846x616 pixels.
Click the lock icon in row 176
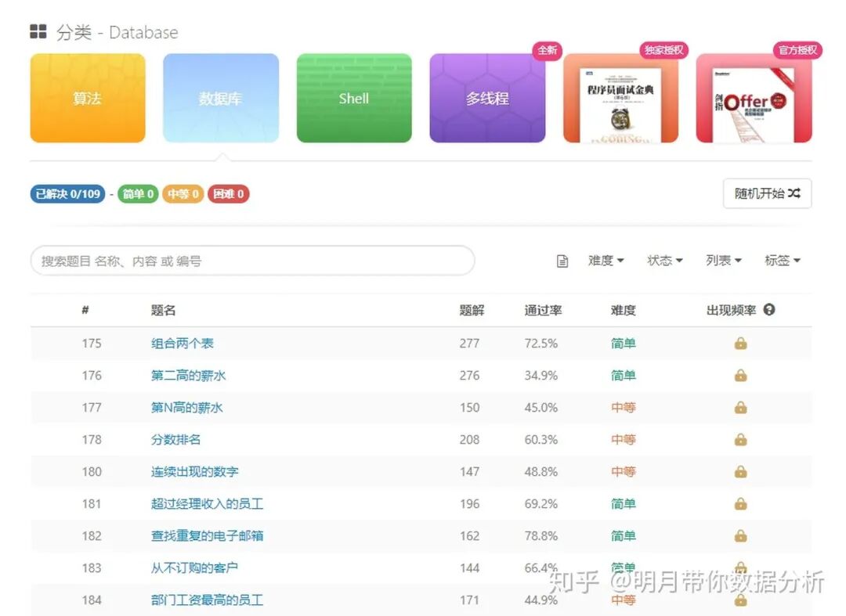click(x=741, y=375)
